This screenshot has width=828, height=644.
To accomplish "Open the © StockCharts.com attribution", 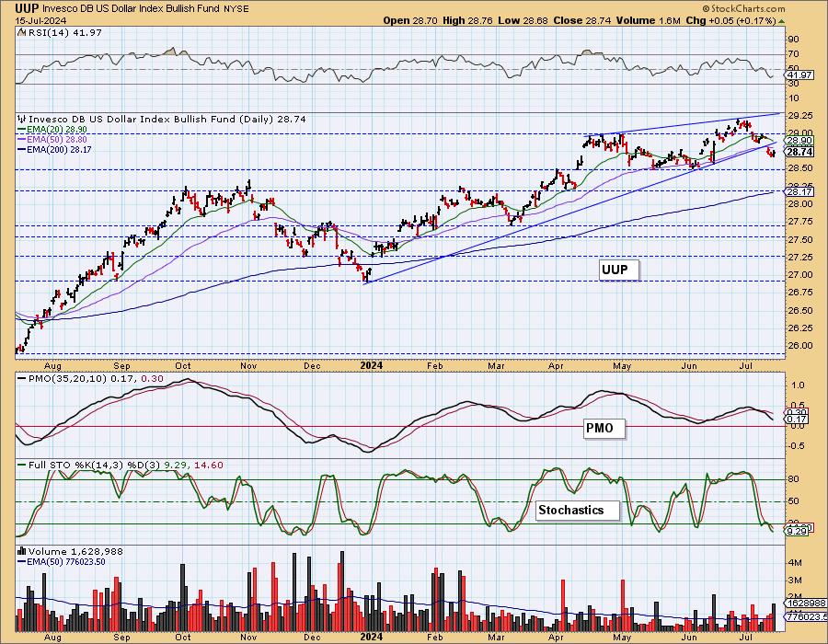I will point(743,8).
